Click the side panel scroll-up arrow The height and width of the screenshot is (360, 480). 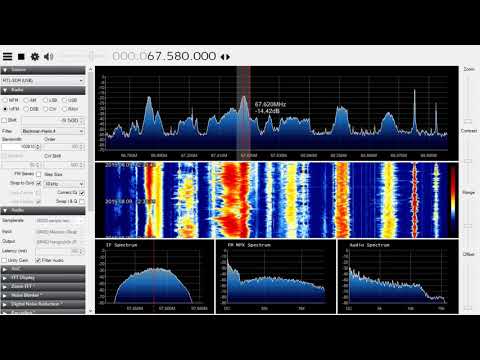coord(90,69)
